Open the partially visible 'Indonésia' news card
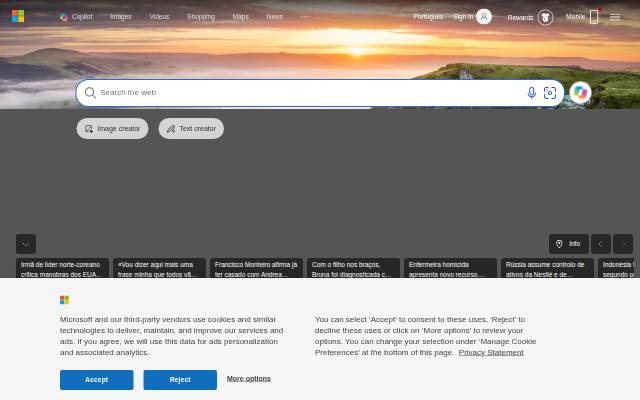The image size is (640, 400). click(617, 268)
